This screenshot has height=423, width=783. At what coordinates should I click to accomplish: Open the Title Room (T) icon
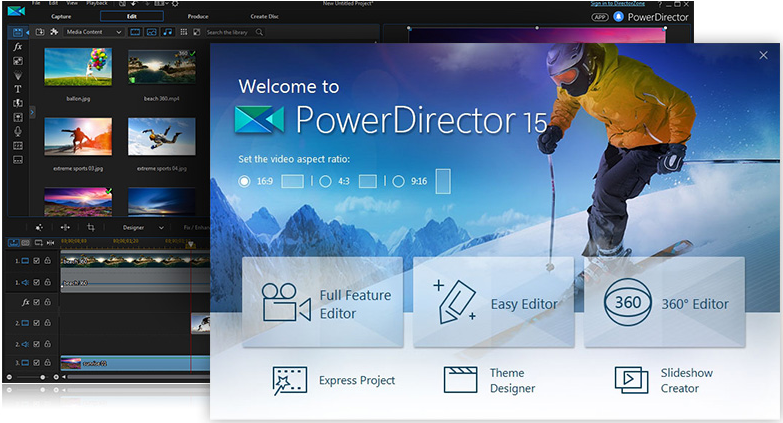[x=17, y=89]
